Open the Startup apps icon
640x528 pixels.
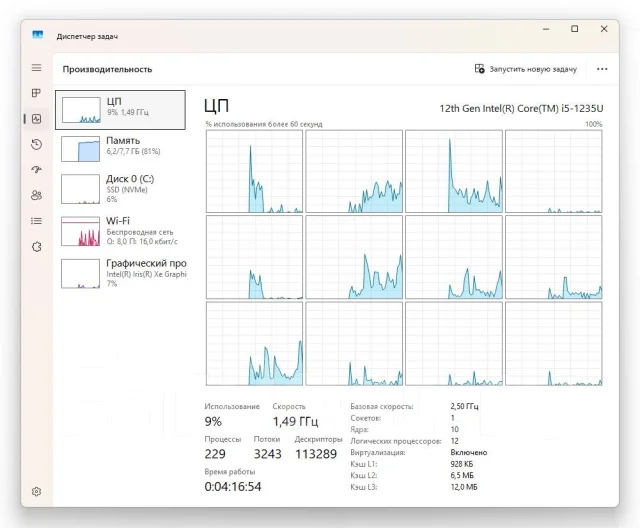pyautogui.click(x=36, y=170)
